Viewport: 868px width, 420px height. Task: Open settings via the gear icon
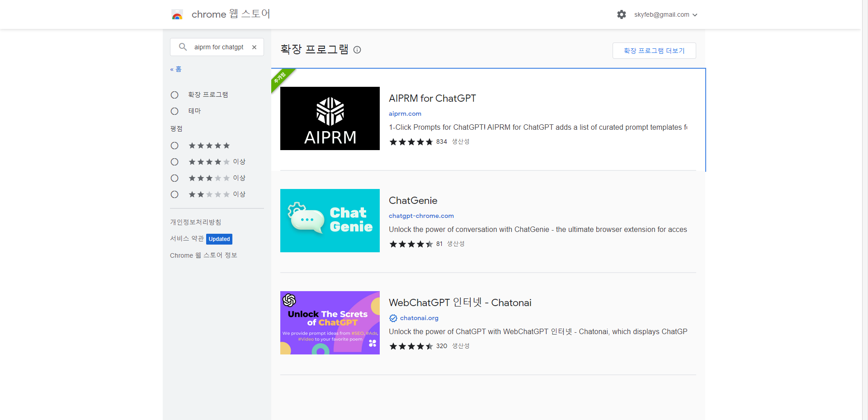coord(622,14)
